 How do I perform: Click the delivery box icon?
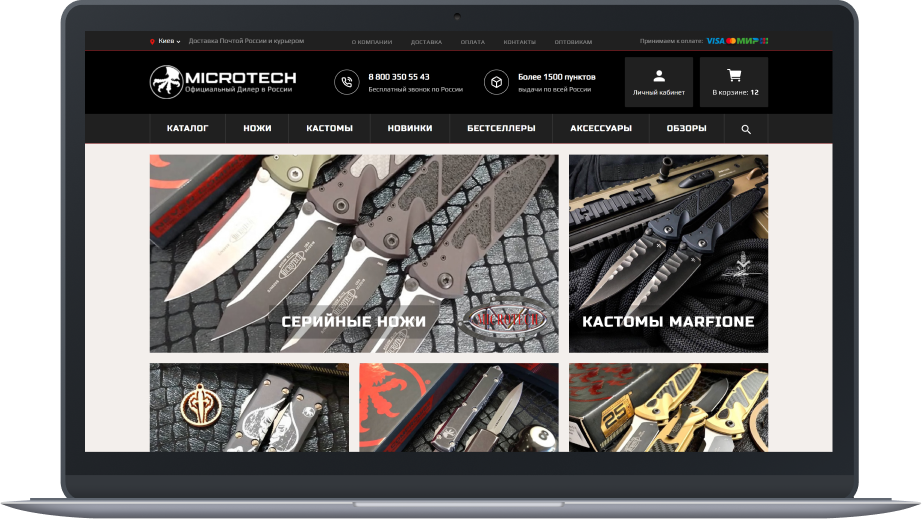point(496,82)
